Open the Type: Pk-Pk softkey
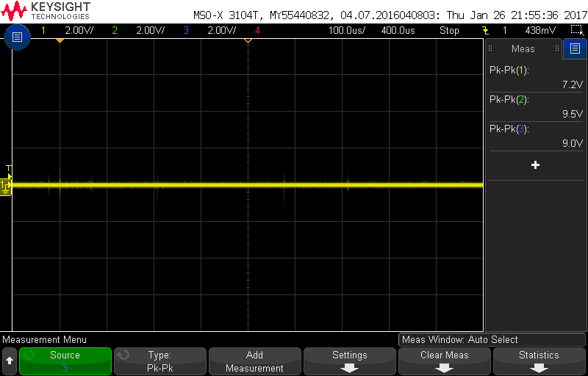Viewport: 588px width, 376px height. tap(160, 361)
